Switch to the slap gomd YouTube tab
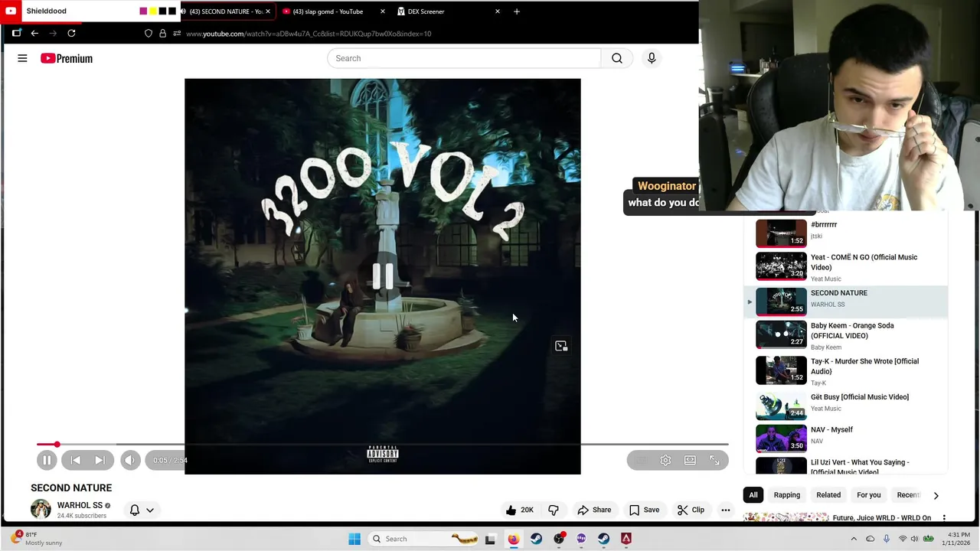The width and height of the screenshot is (980, 551). (328, 11)
